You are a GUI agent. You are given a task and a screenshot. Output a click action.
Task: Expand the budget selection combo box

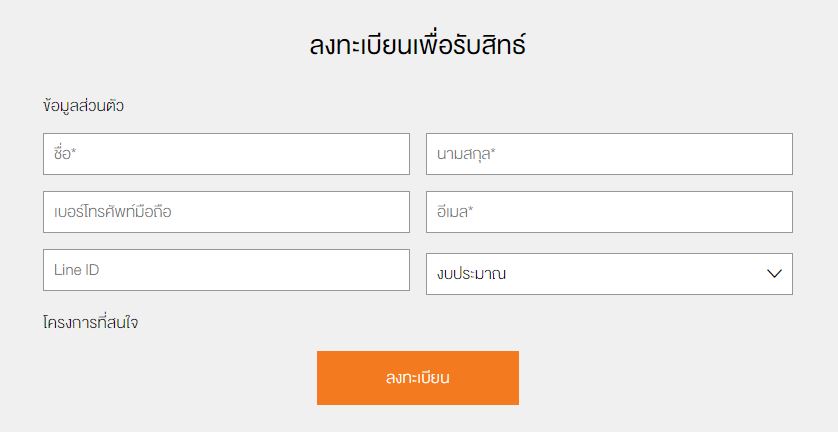tap(609, 274)
